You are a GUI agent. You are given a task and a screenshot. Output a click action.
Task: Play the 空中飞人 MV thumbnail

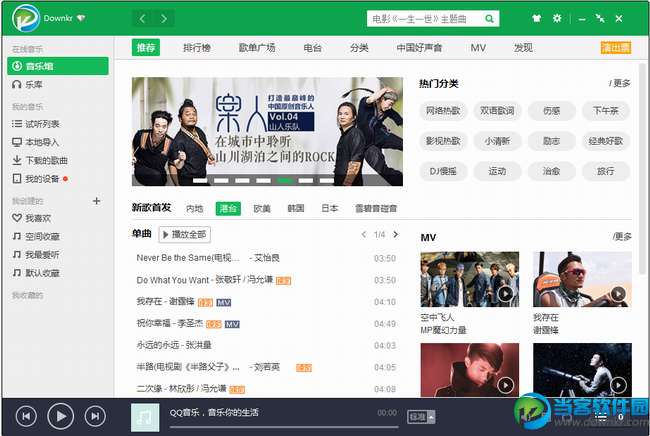coord(470,279)
